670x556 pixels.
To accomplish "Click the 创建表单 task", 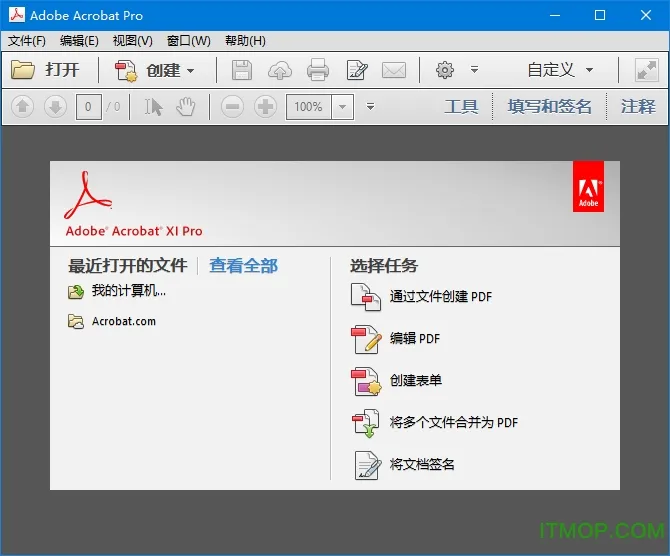I will pyautogui.click(x=416, y=380).
